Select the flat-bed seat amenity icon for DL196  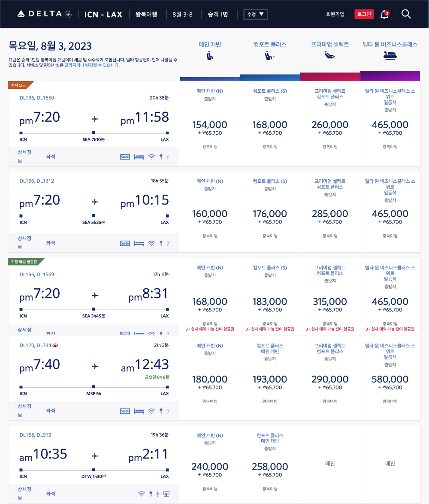coord(139,157)
